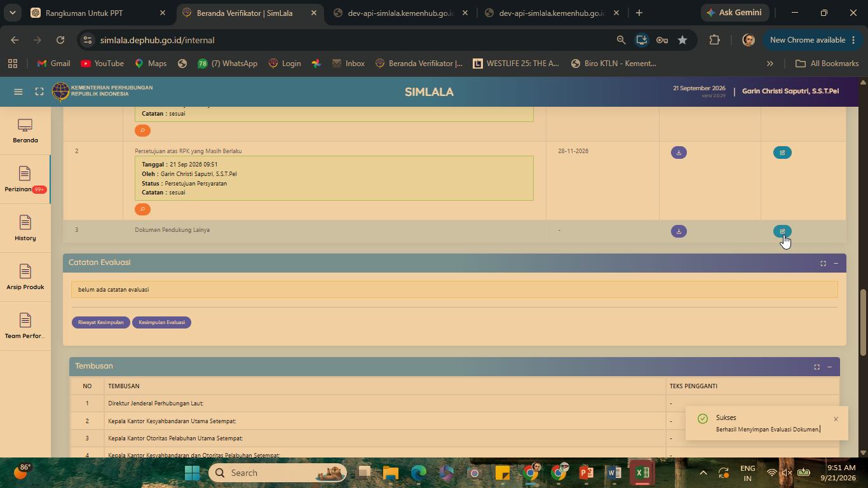Open the hamburger sidebar menu icon

[x=18, y=91]
